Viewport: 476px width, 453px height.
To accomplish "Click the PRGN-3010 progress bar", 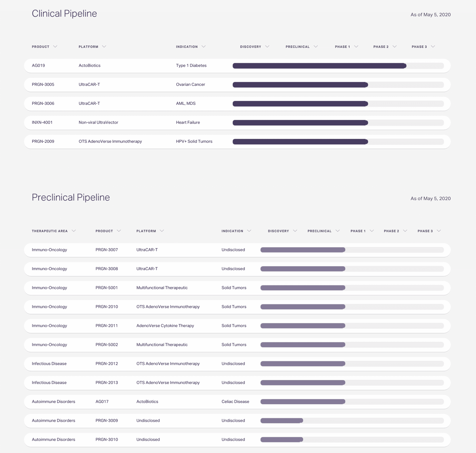I will pos(352,440).
